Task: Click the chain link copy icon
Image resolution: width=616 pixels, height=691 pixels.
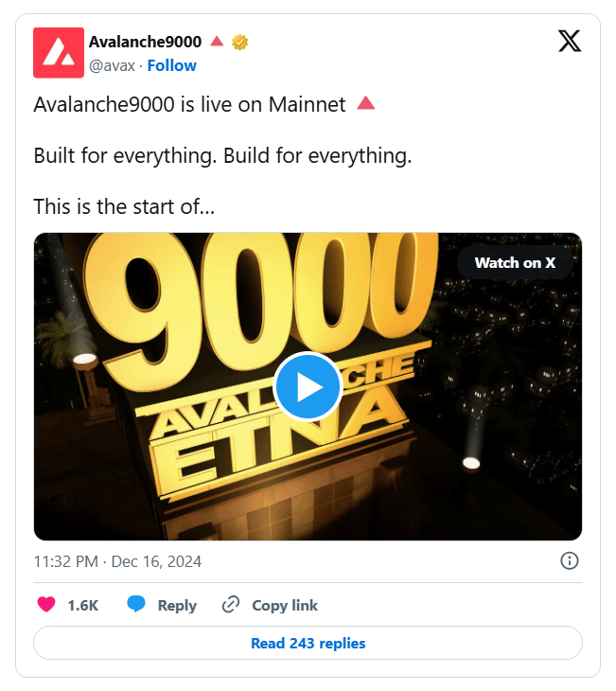Action: [x=231, y=605]
